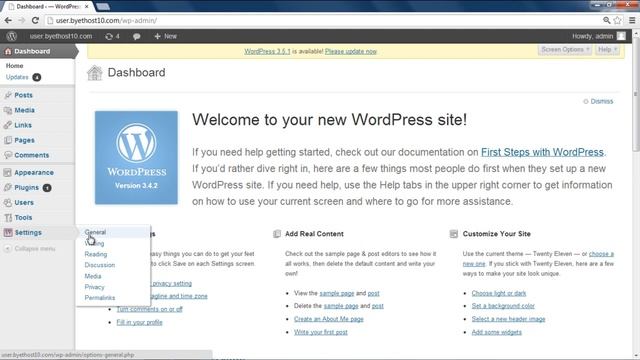
Task: Reload the page with the refresh icon
Action: click(35, 20)
